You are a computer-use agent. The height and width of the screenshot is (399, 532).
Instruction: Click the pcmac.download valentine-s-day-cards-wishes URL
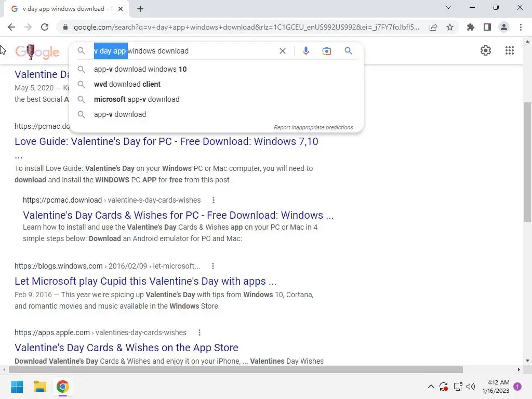pyautogui.click(x=112, y=200)
